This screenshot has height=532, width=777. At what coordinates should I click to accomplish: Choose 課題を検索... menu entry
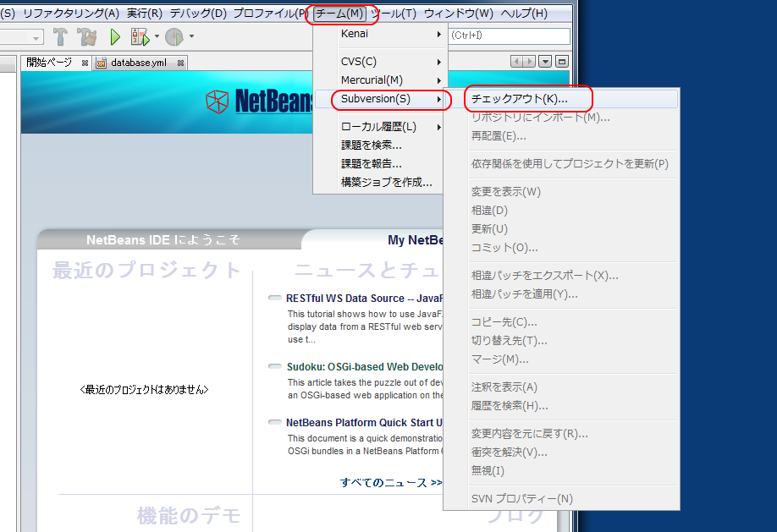click(x=371, y=145)
